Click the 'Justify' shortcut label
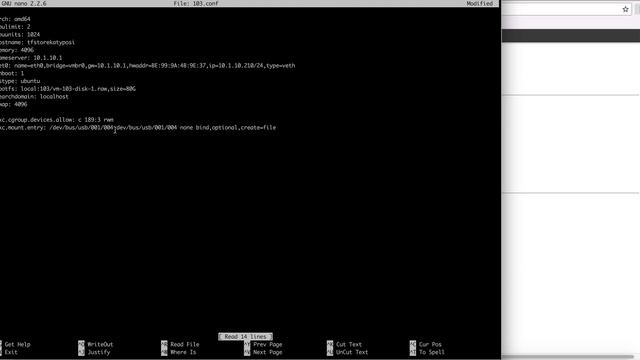 pos(99,352)
